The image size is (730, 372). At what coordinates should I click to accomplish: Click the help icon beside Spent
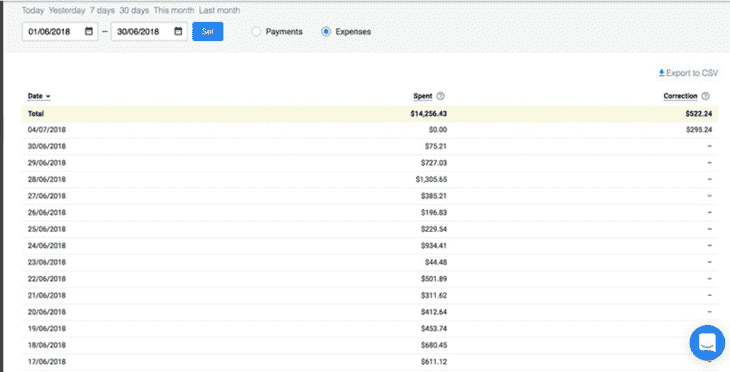point(440,96)
